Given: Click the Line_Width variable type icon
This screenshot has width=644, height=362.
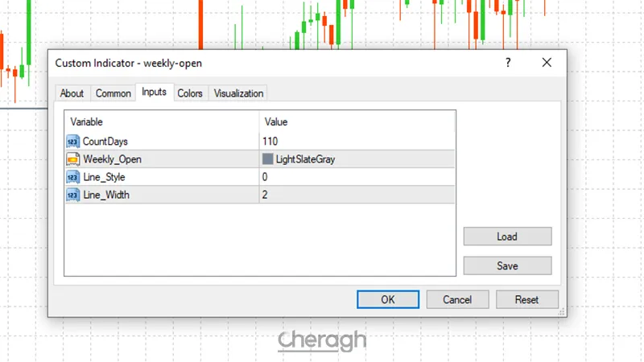Looking at the screenshot, I should [x=73, y=195].
